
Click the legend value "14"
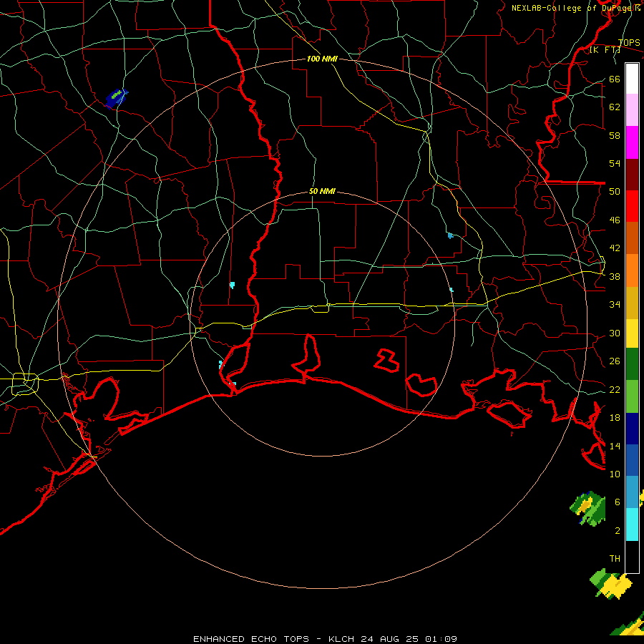click(x=615, y=446)
